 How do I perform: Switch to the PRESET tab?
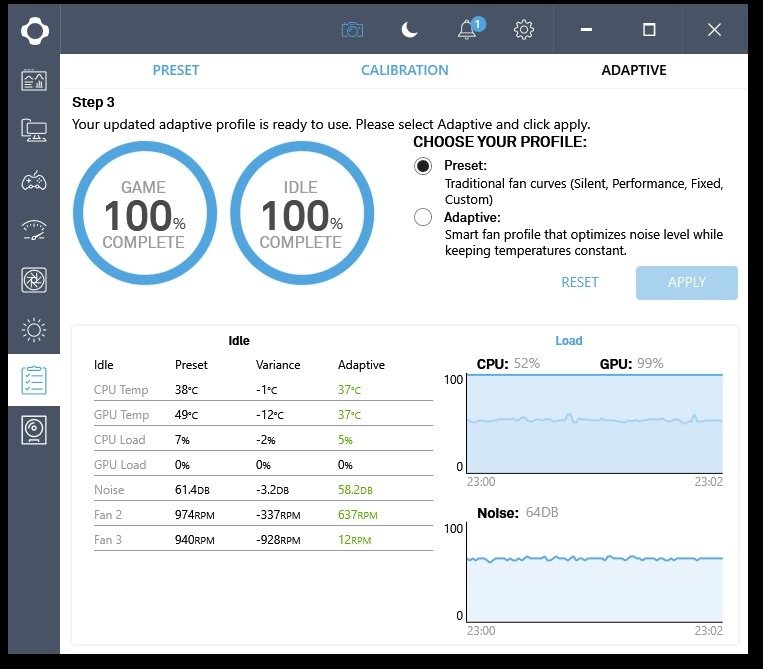176,70
